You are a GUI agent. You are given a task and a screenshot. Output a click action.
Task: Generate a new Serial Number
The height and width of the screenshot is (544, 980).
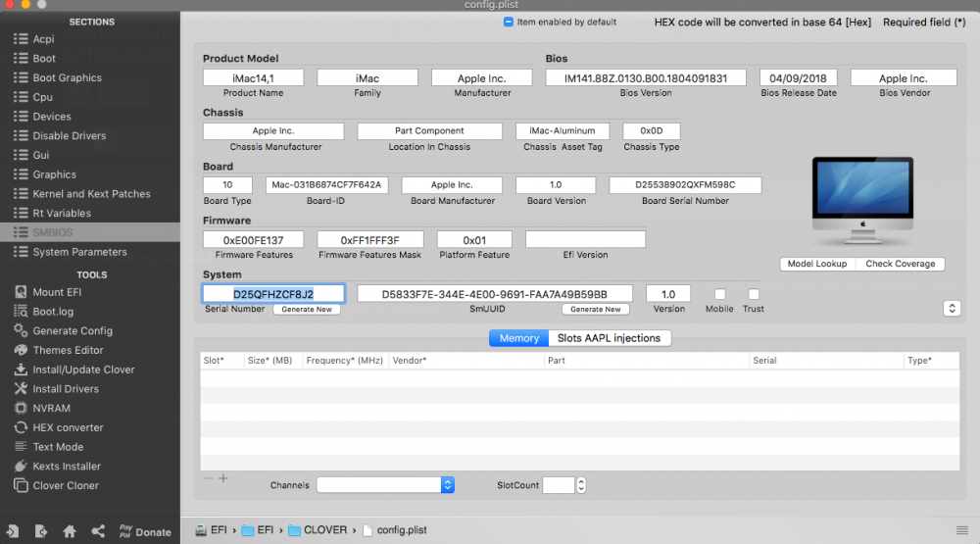[x=306, y=310]
